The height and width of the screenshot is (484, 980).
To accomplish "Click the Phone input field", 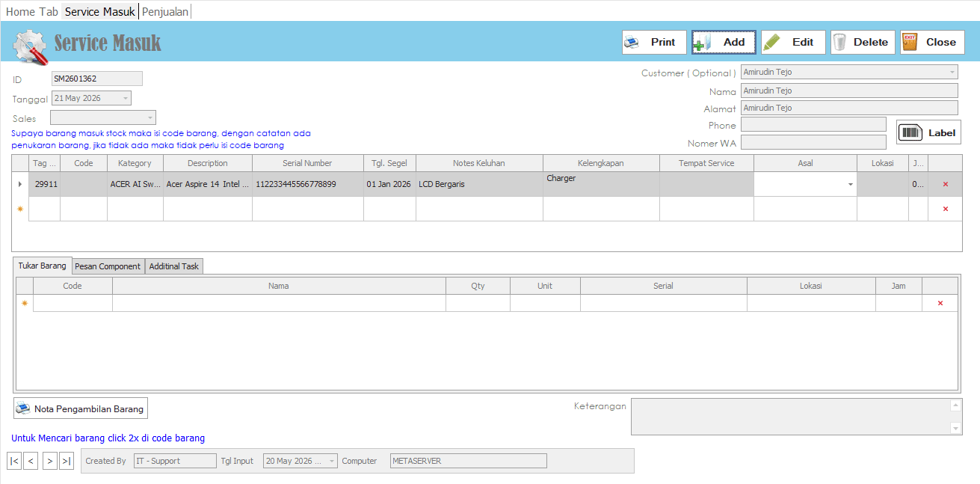I will click(813, 124).
